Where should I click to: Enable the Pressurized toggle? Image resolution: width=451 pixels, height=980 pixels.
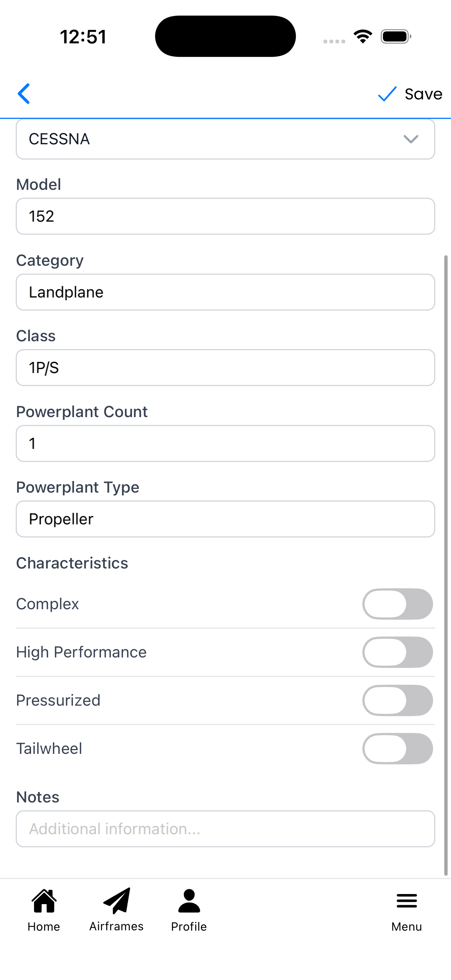398,700
